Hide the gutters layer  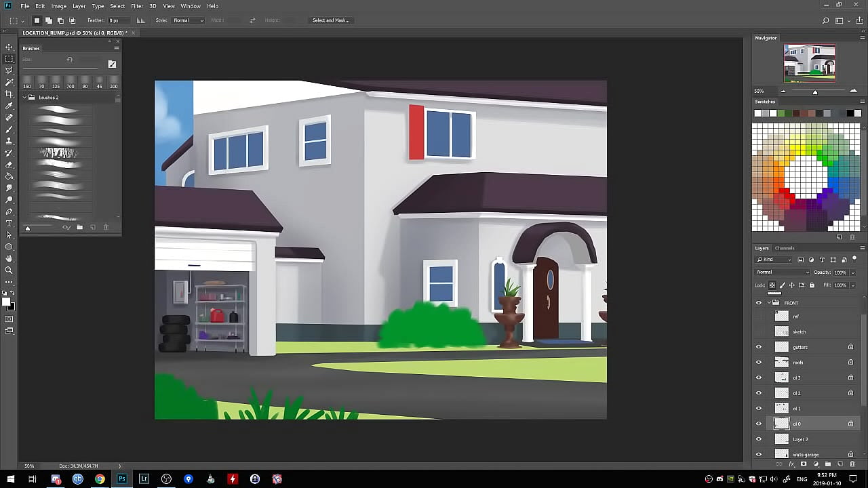759,347
